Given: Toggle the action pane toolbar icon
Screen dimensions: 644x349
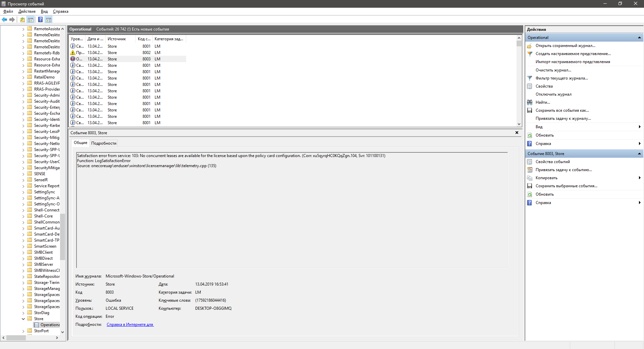Looking at the screenshot, I should pyautogui.click(x=49, y=19).
